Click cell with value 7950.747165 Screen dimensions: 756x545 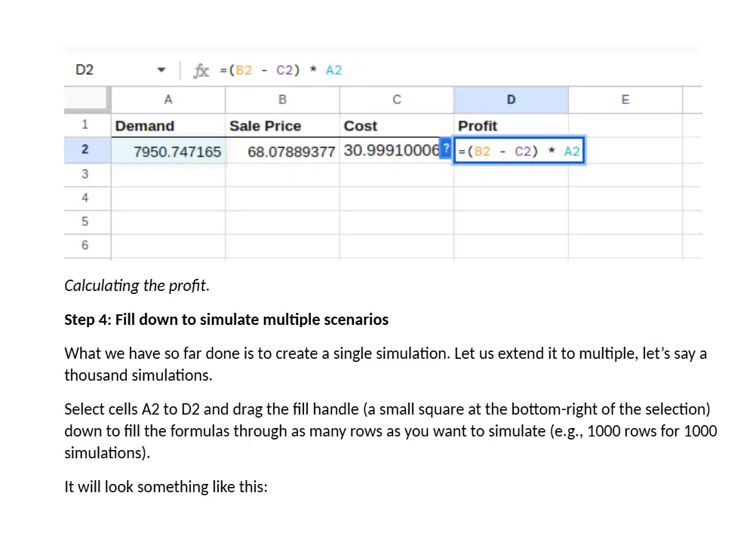click(168, 151)
